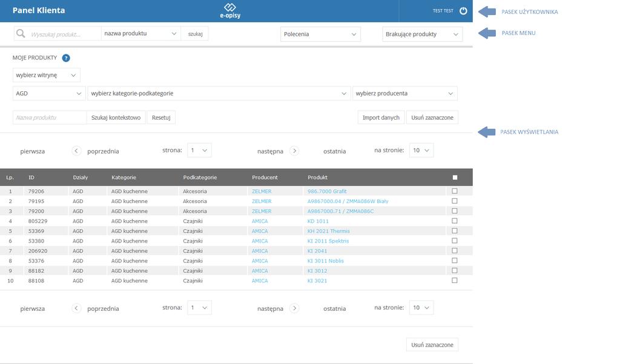The image size is (620, 364).
Task: Open the bottom 'strona' page number dropdown
Action: pyautogui.click(x=199, y=308)
